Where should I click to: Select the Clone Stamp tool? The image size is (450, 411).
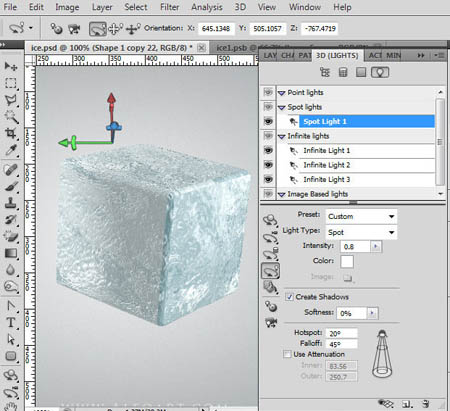pyautogui.click(x=11, y=202)
